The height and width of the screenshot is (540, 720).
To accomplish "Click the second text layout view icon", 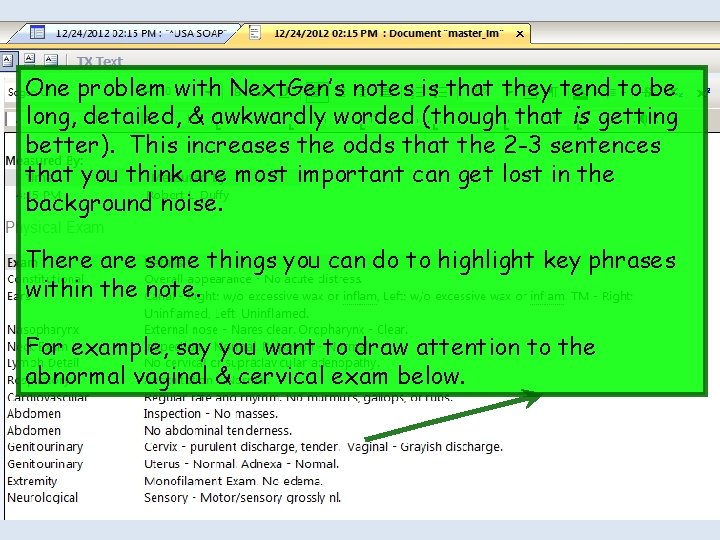I will pos(29,58).
